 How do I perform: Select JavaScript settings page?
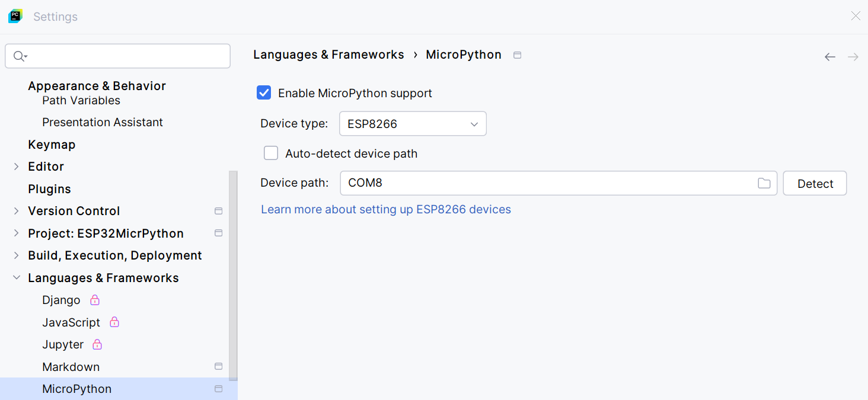[71, 322]
